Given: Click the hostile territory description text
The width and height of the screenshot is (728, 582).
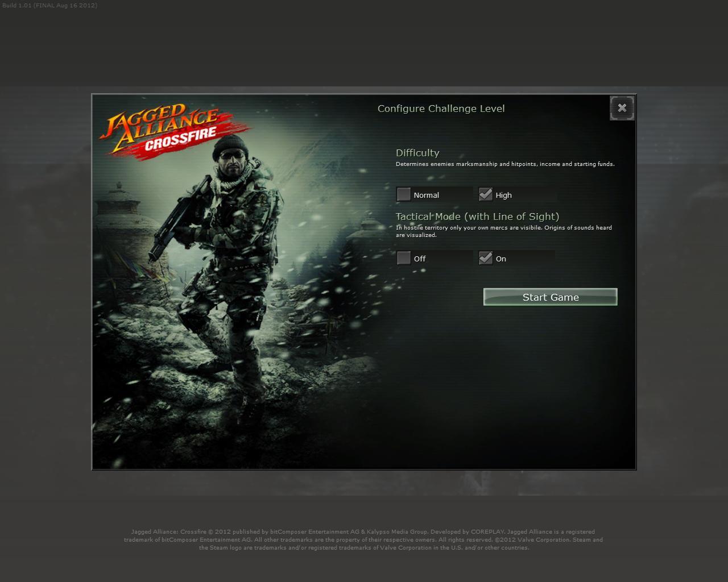Looking at the screenshot, I should (x=504, y=231).
